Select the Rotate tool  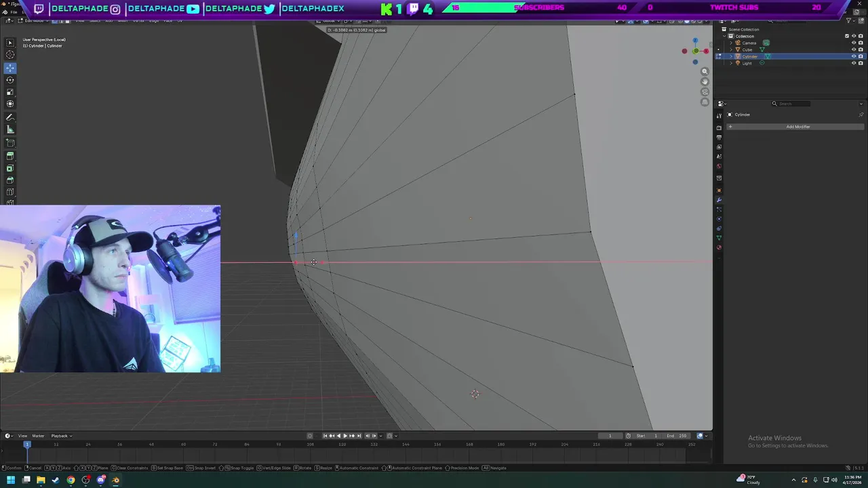[10, 80]
